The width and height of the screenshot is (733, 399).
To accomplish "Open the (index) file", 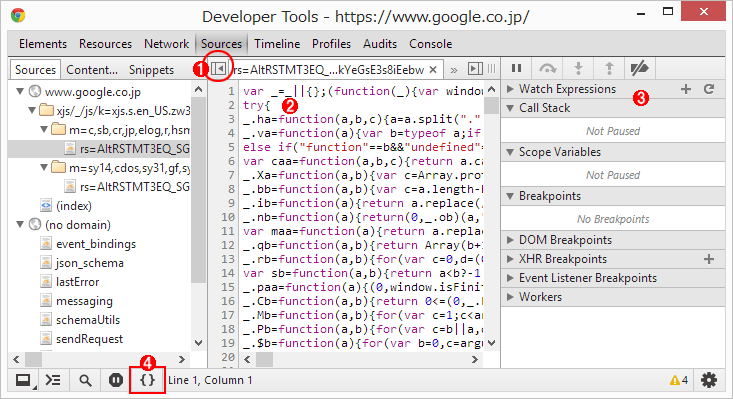I will 73,206.
